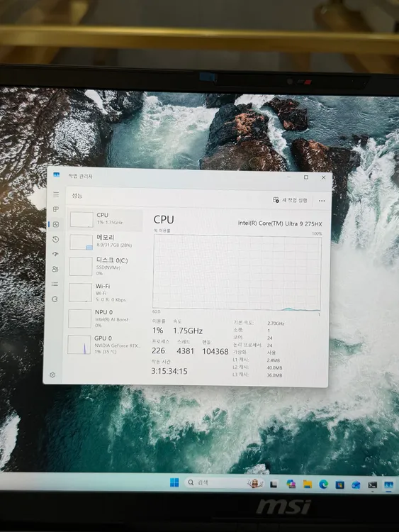Select the GPU 0 NVIDIA GeForce item

coord(103,345)
